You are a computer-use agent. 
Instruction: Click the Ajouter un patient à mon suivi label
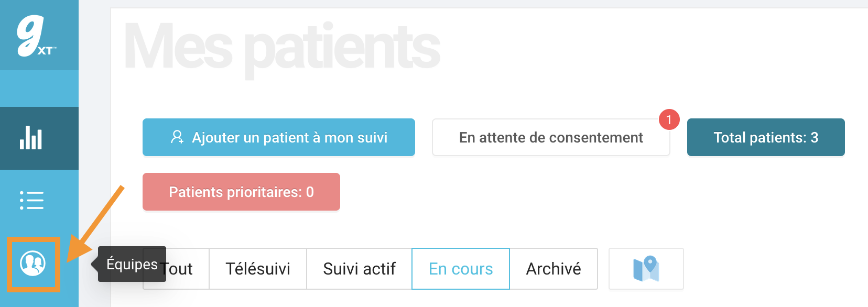(289, 138)
